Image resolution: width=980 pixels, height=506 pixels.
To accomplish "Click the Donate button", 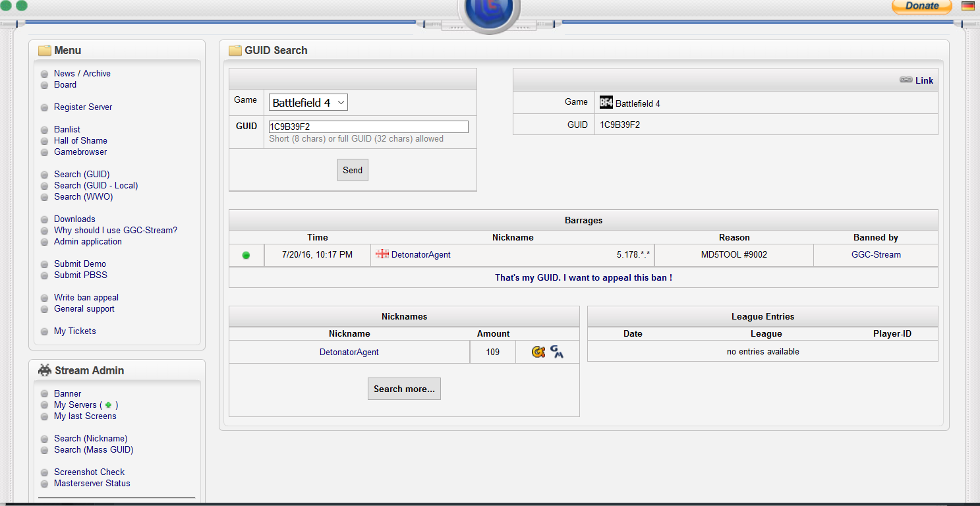I will (x=921, y=6).
